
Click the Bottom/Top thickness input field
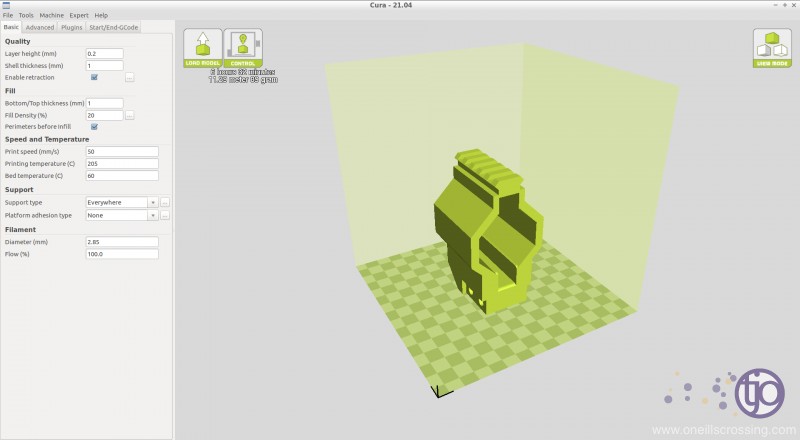click(x=105, y=103)
